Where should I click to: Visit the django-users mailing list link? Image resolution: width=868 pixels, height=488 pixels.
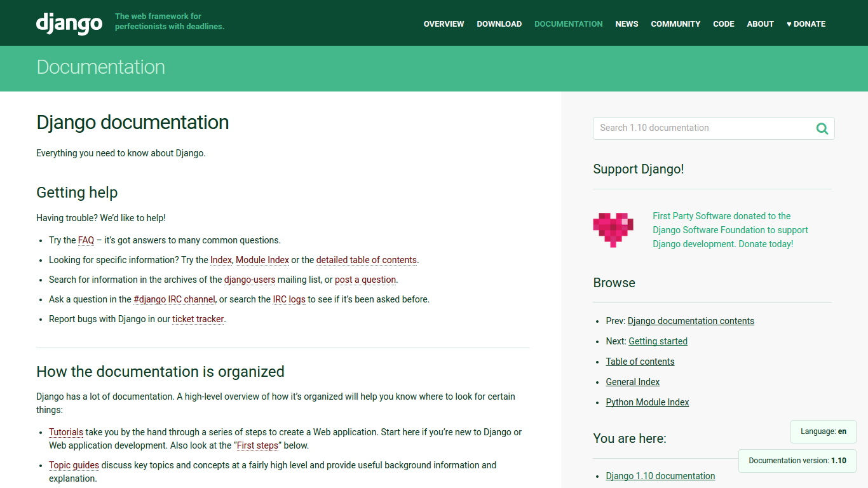point(250,280)
